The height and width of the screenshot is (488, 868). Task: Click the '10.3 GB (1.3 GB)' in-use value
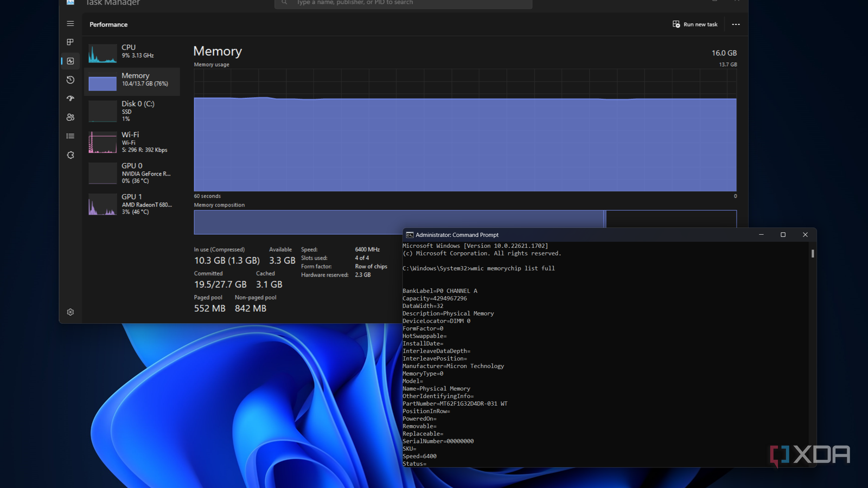click(227, 261)
